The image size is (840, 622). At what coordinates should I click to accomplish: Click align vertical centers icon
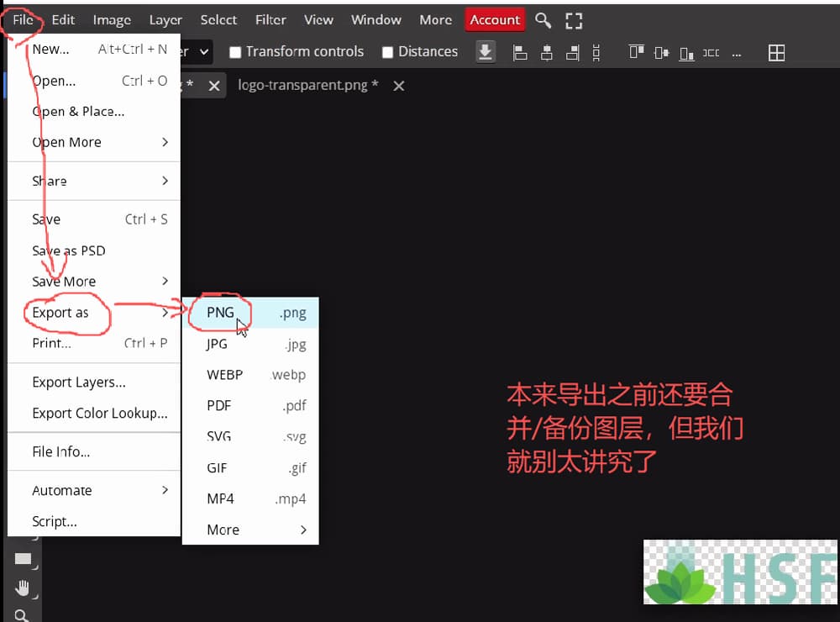(662, 53)
